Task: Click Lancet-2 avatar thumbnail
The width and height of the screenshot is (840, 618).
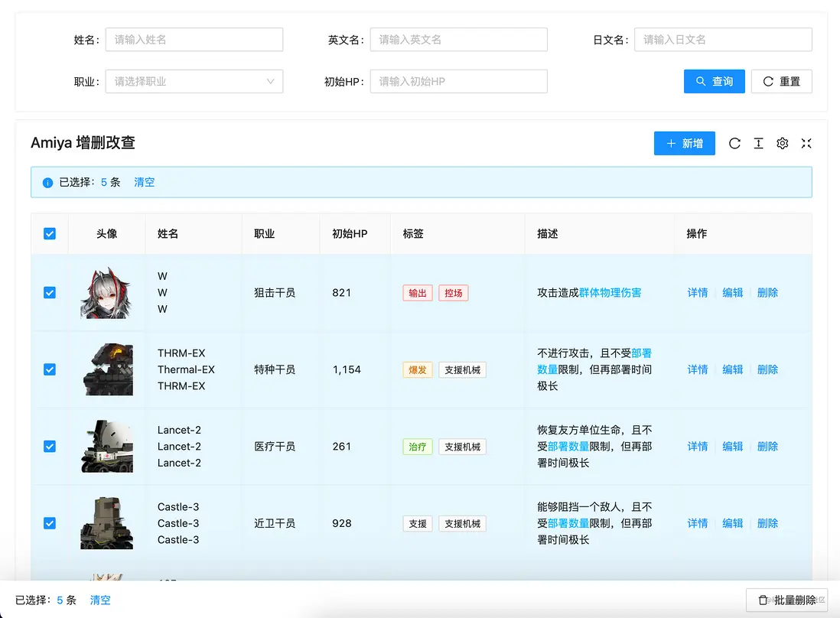Action: click(106, 447)
